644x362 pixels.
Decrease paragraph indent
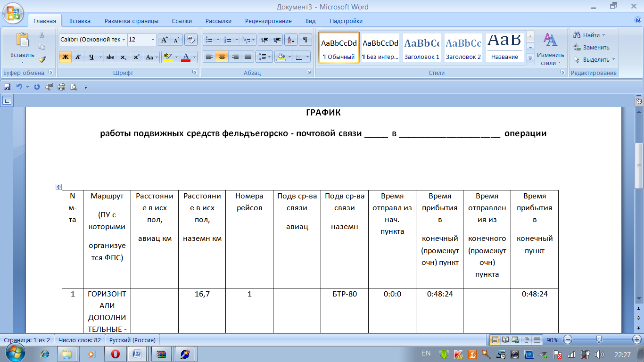pyautogui.click(x=264, y=40)
